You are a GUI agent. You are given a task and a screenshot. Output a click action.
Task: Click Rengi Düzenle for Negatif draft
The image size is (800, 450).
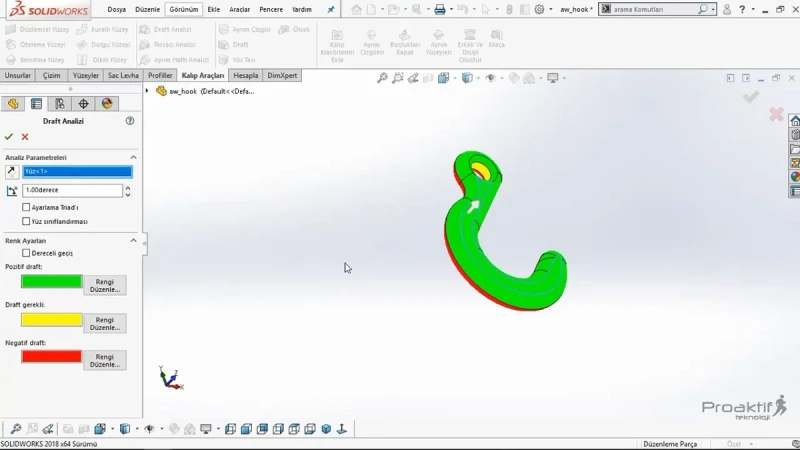[x=105, y=360]
